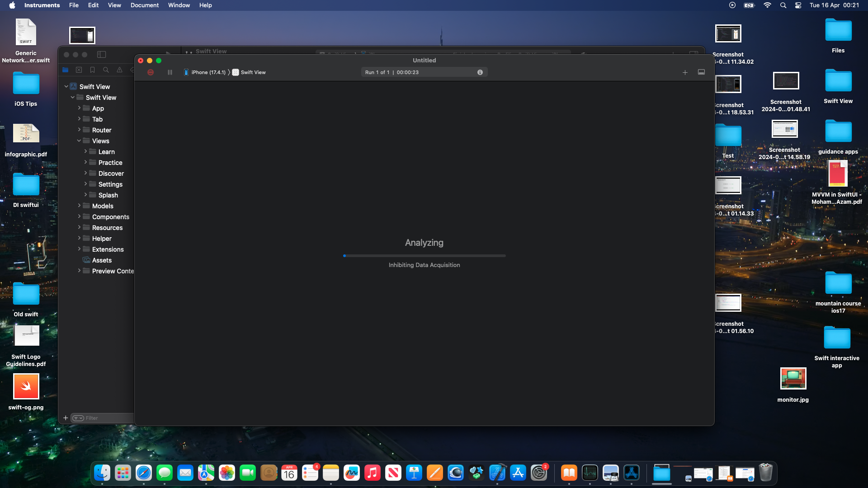Add an instrument with the plus icon
The image size is (868, 488).
(685, 72)
